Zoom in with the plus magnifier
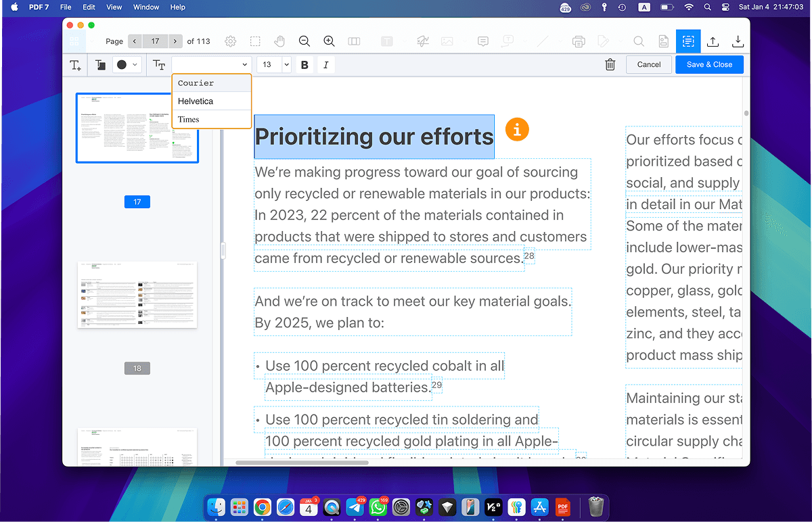This screenshot has height=522, width=812. click(x=330, y=41)
